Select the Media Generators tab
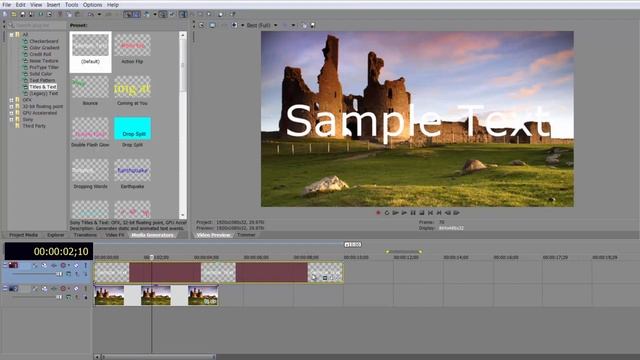The height and width of the screenshot is (360, 640). [x=152, y=235]
